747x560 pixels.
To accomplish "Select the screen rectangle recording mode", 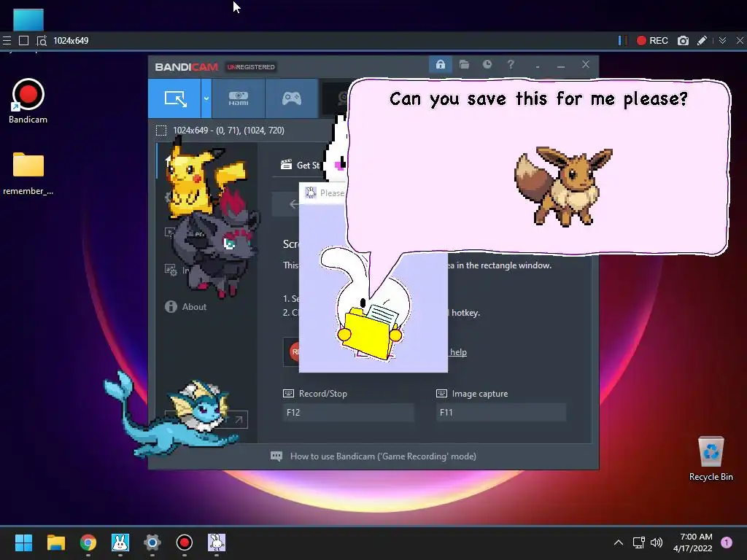I will coord(174,98).
